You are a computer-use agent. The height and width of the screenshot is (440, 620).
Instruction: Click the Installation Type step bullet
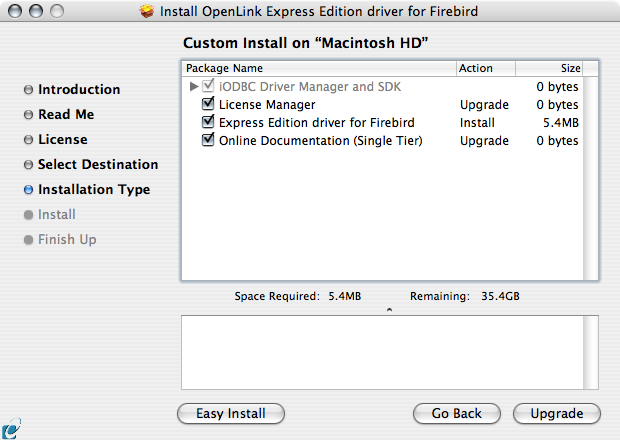coord(28,190)
